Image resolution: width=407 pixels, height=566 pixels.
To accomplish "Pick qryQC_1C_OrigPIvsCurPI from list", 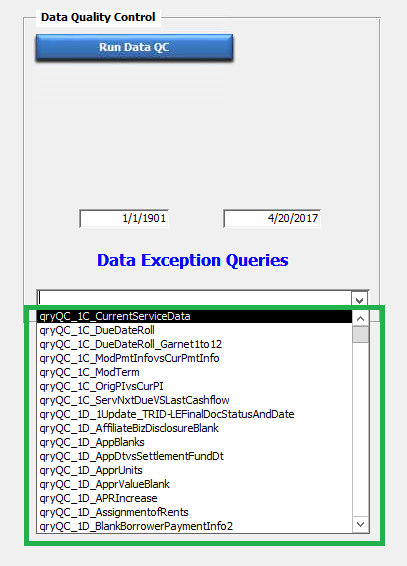I will coord(194,386).
